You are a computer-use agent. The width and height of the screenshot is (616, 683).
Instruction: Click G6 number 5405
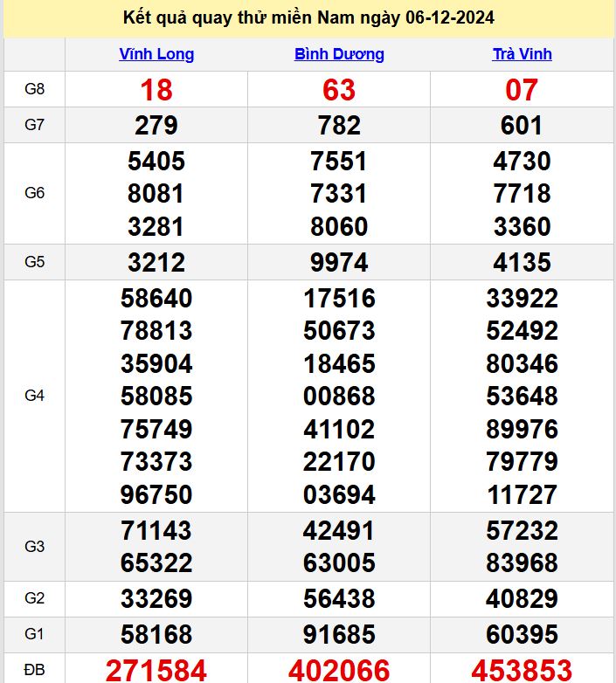(x=156, y=161)
